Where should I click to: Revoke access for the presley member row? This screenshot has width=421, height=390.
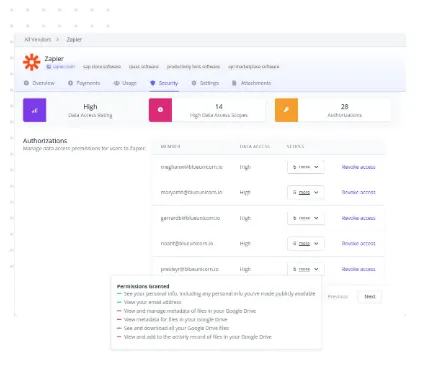[358, 269]
